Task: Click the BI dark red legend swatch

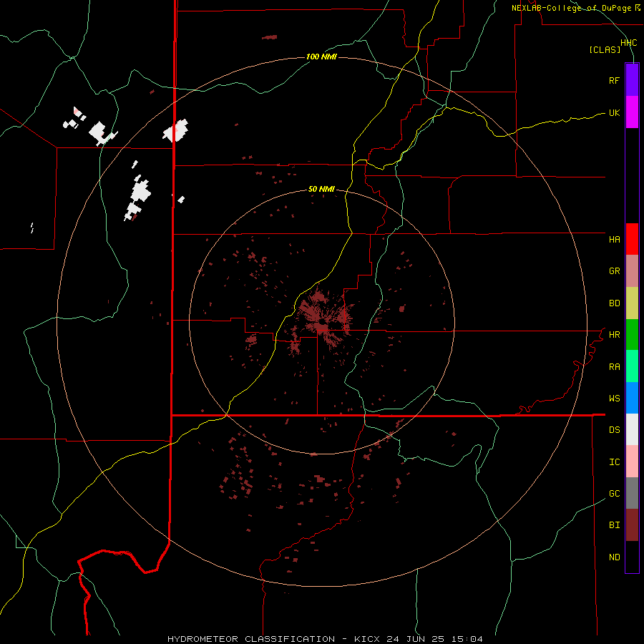Action: tap(632, 525)
